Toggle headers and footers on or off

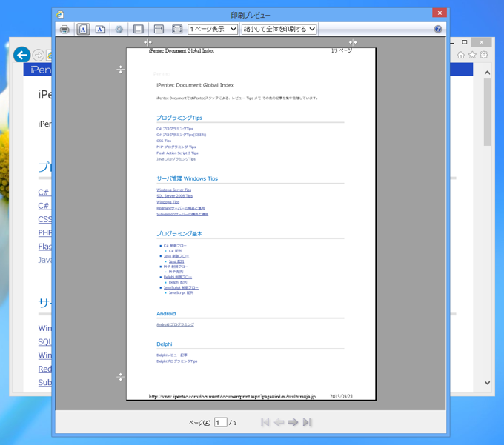pyautogui.click(x=138, y=29)
